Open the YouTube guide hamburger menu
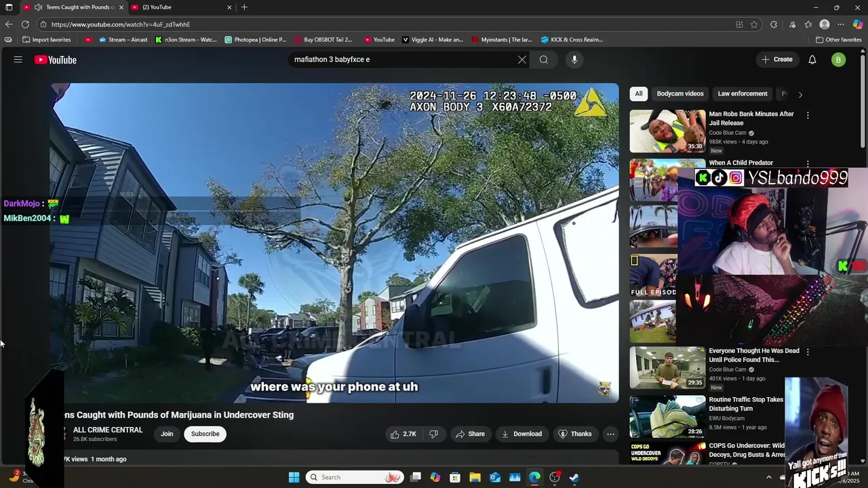 point(18,60)
